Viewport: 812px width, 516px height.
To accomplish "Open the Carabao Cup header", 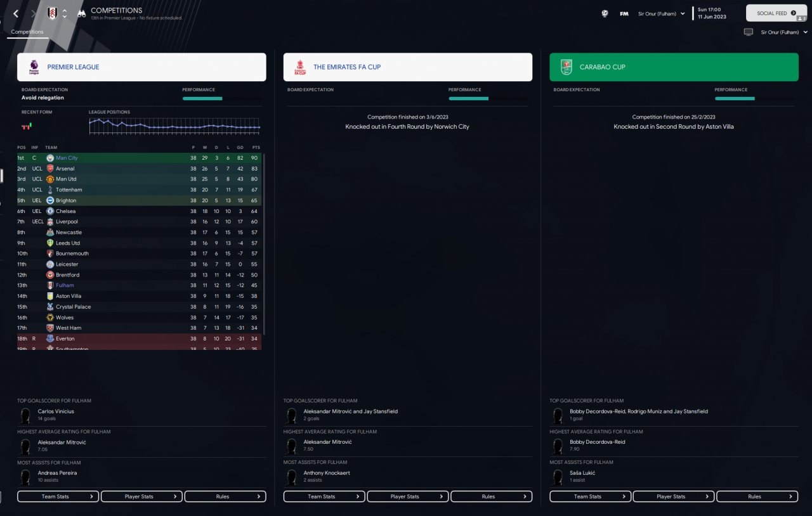I will tap(674, 67).
